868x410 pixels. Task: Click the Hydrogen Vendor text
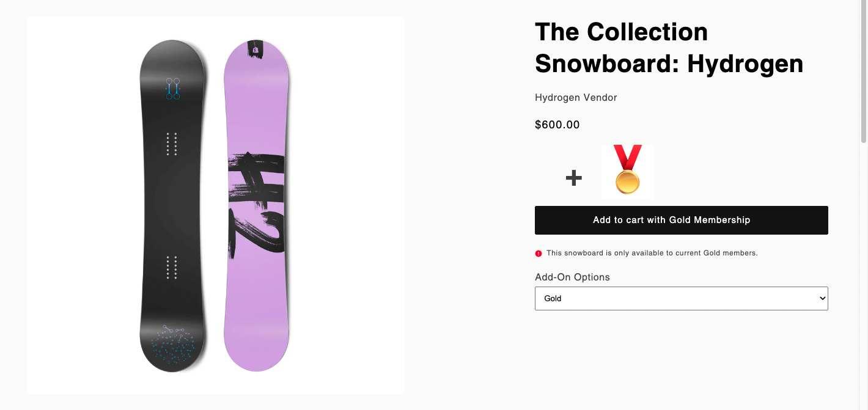pyautogui.click(x=576, y=98)
